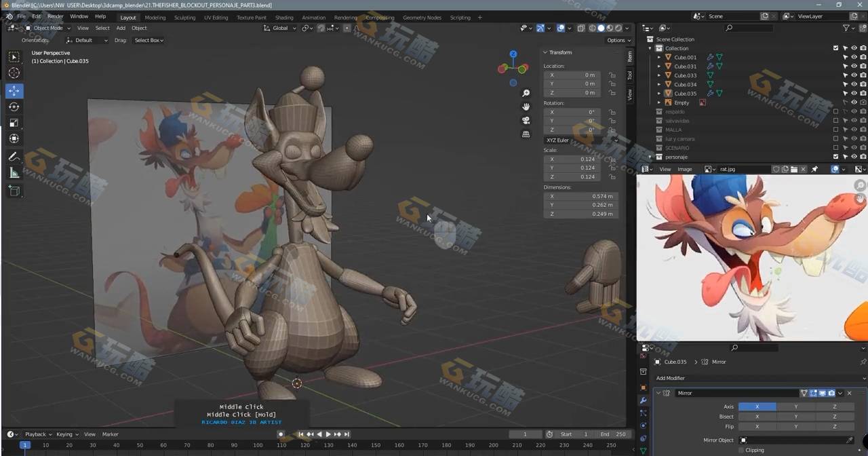Open the Physics properties tab
This screenshot has width=868, height=456.
[643, 425]
